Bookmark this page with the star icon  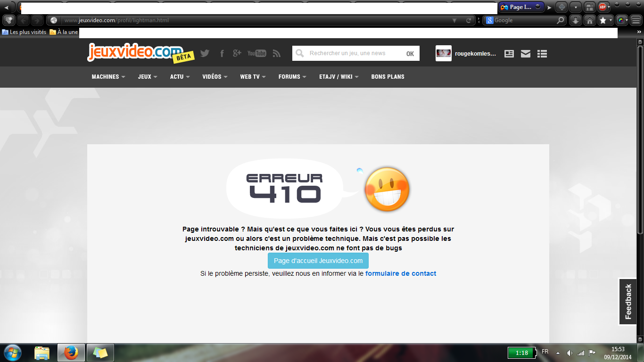603,20
